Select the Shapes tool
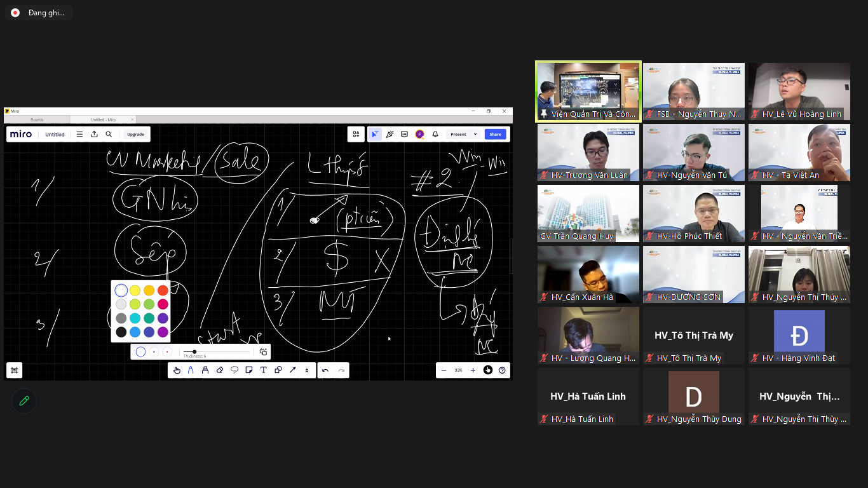 (278, 370)
